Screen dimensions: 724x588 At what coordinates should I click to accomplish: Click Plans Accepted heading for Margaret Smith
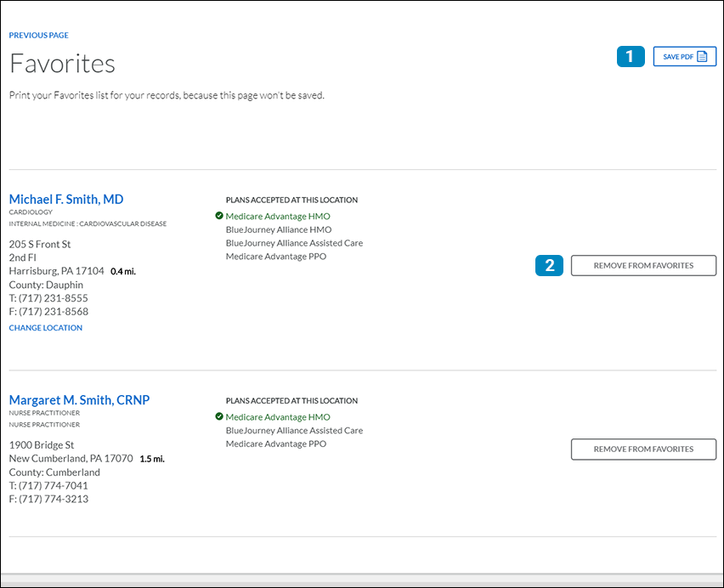(291, 400)
